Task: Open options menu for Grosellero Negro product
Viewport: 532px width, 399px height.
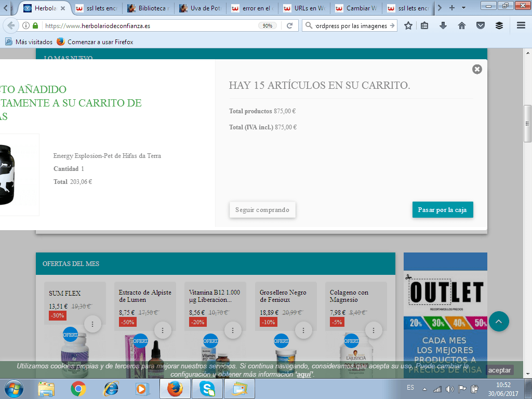Action: (303, 330)
